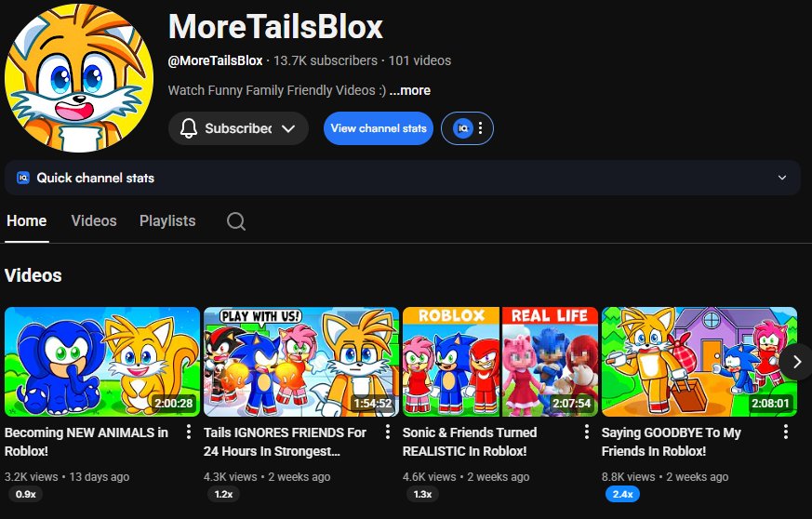
Task: Open Saying GOODBYE To My Friends thumbnail
Action: click(699, 362)
